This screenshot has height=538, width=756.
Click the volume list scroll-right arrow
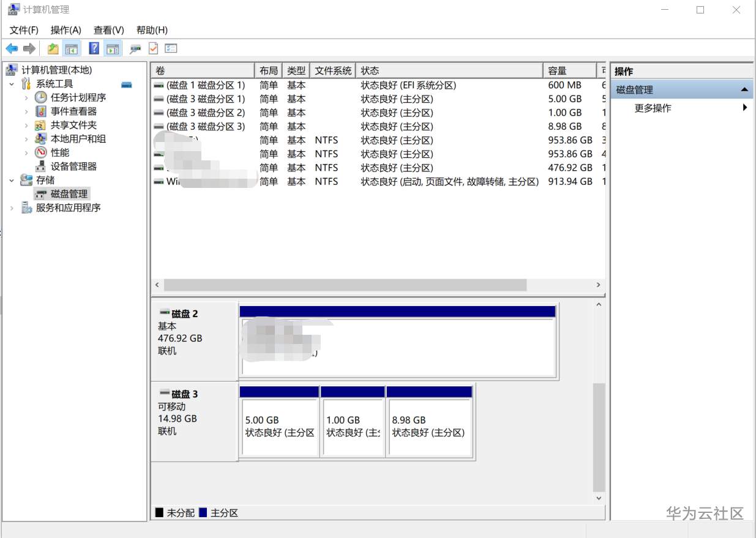tap(599, 285)
